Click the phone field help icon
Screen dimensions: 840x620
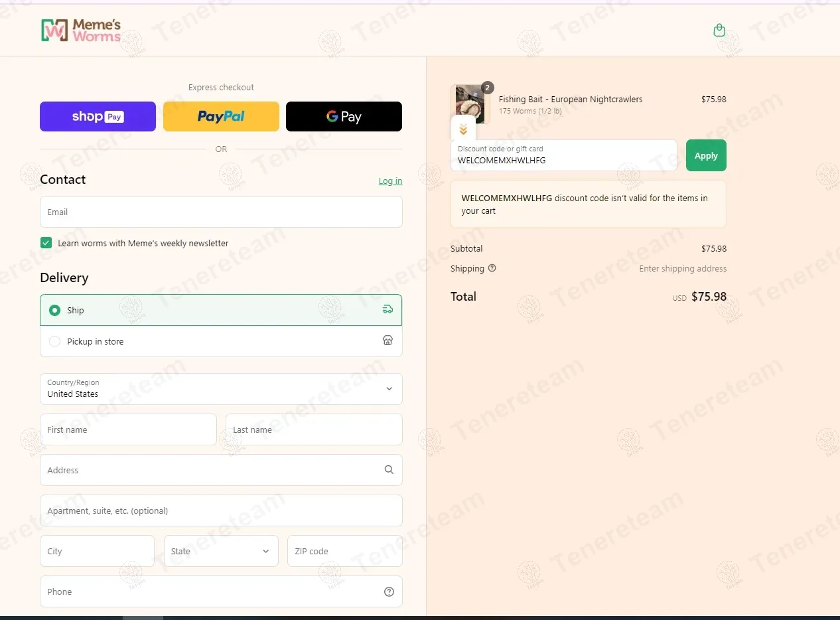389,592
